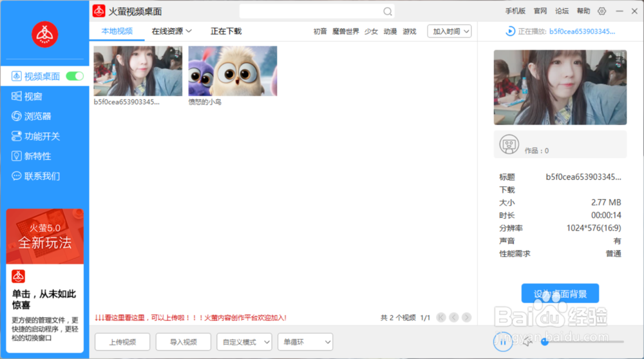Switch to the 正在下载 tab
This screenshot has height=359, width=644.
[226, 31]
